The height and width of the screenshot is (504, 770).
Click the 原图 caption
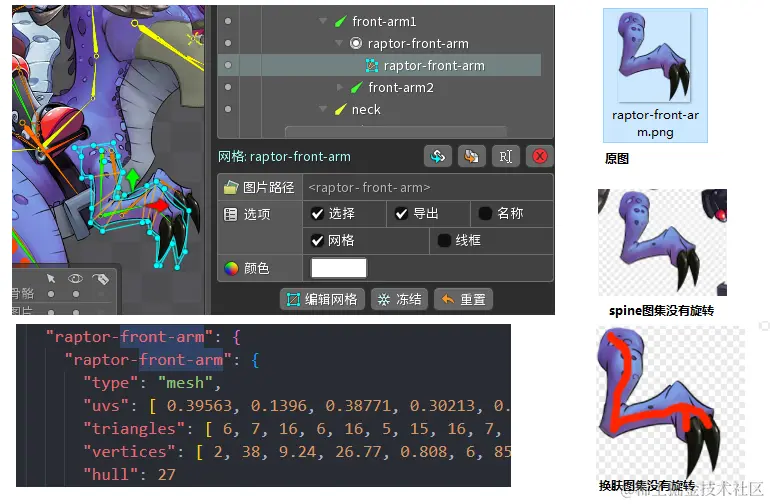617,159
